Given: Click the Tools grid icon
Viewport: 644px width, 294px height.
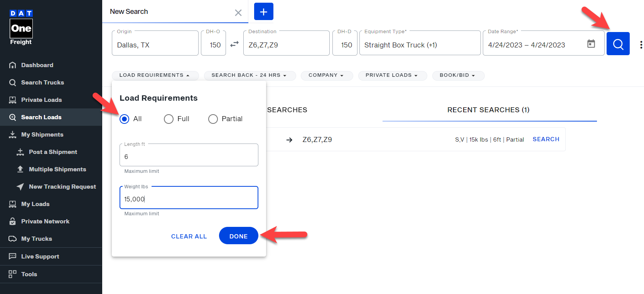Looking at the screenshot, I should [x=13, y=274].
